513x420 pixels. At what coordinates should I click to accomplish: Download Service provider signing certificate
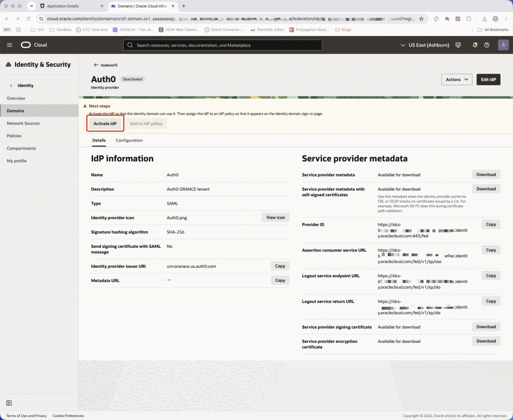(x=486, y=327)
